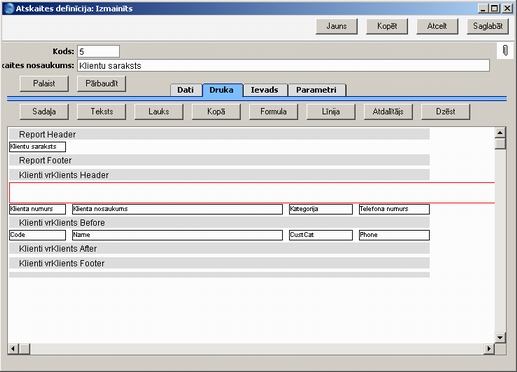
Task: Select Klienti vrKlients Header section
Action: (219, 175)
